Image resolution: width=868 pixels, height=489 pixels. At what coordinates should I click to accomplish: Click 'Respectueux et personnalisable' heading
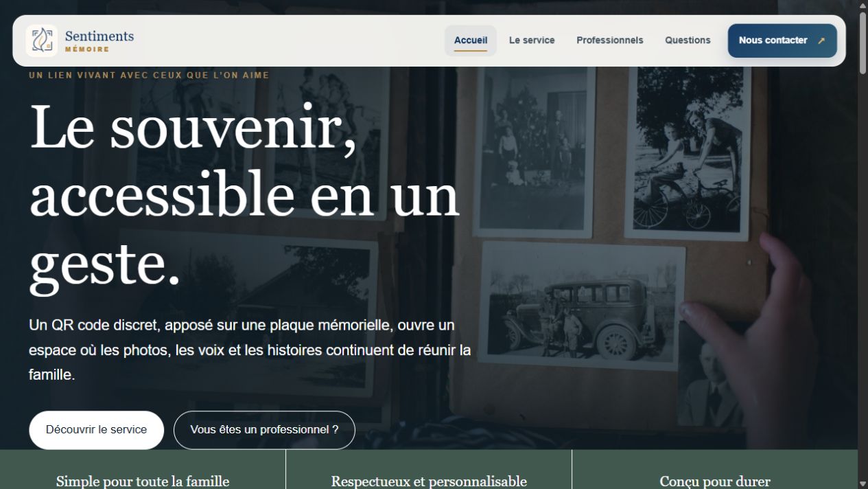pyautogui.click(x=429, y=481)
